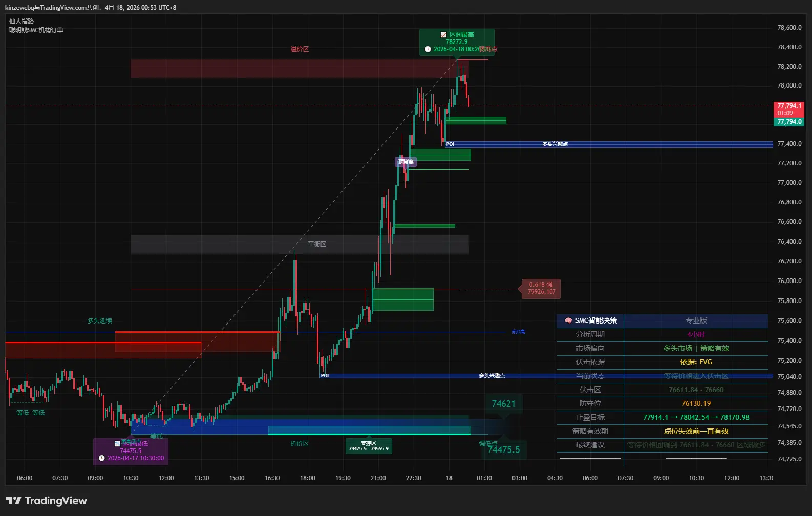812x516 pixels.
Task: Click the TradingView logo at the bottom
Action: pos(47,501)
